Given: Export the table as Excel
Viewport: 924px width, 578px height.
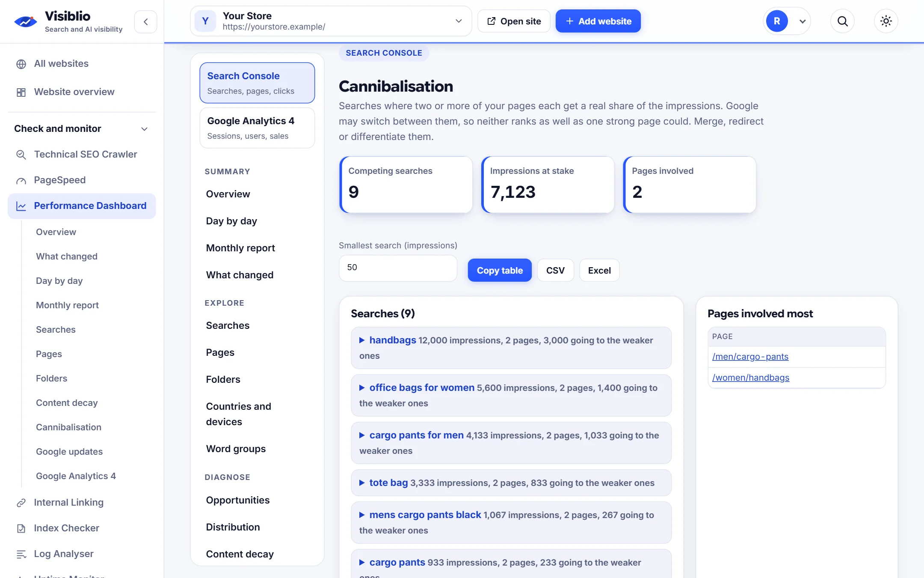Looking at the screenshot, I should [599, 270].
